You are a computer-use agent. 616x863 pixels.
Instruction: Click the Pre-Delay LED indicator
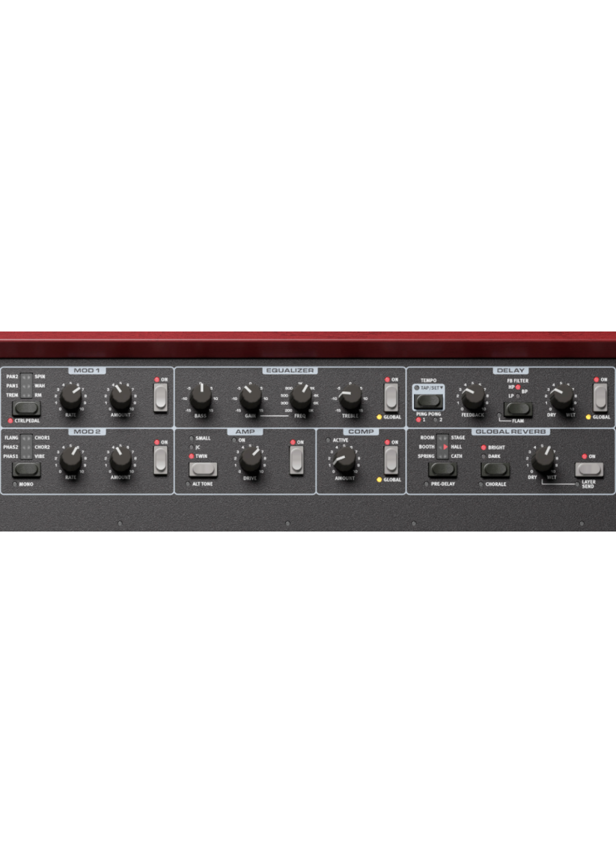pyautogui.click(x=426, y=484)
